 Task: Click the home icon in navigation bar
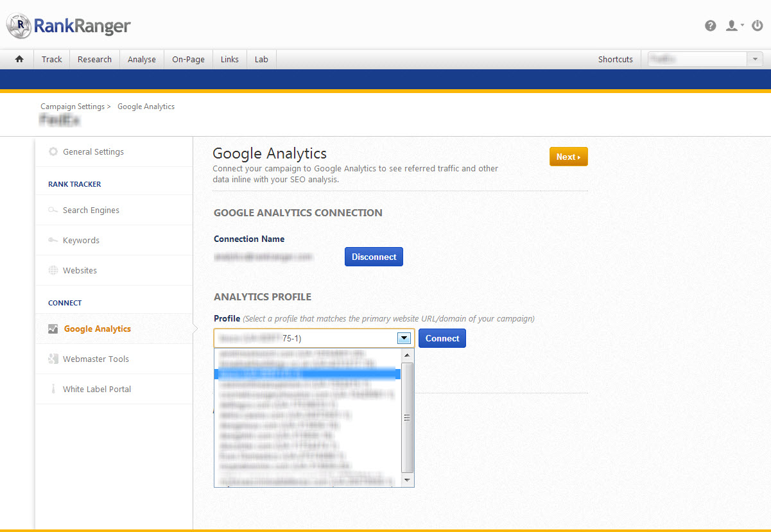click(19, 59)
